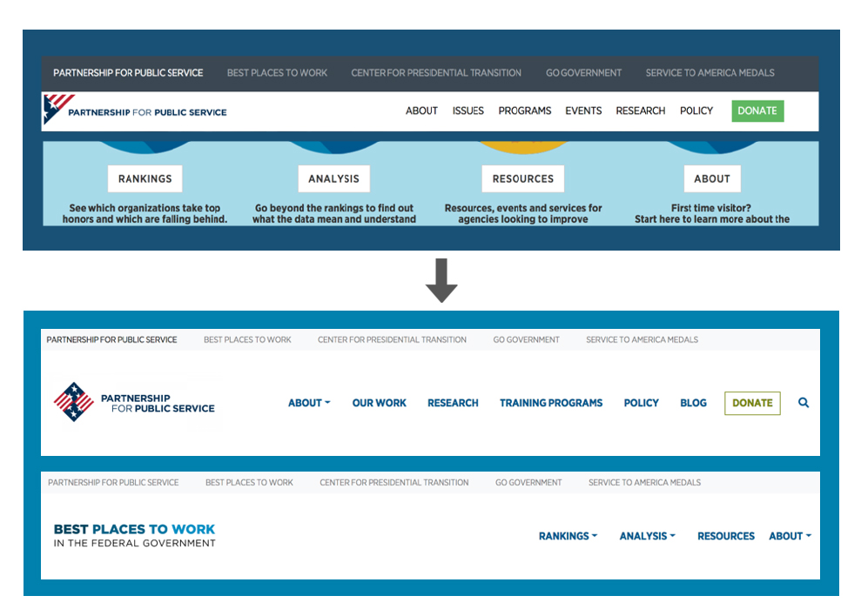861x616 pixels.
Task: Open EVENTS in old nav bar
Action: 583,110
